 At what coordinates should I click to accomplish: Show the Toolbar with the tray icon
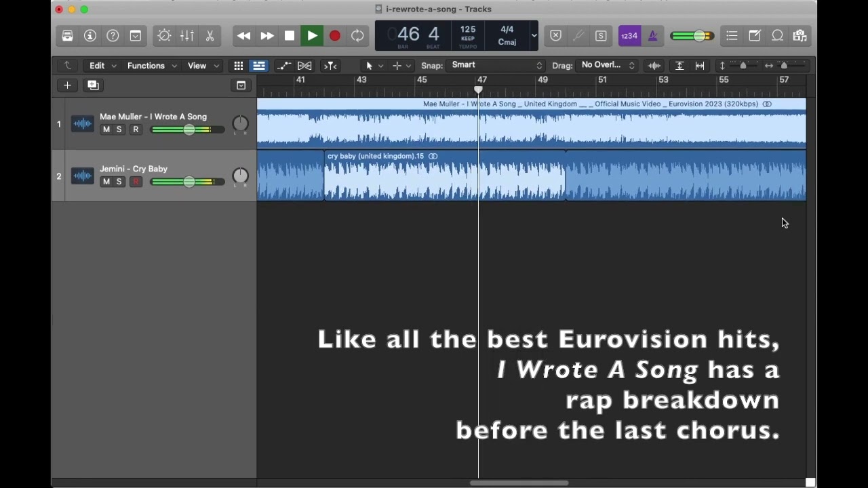(x=136, y=36)
